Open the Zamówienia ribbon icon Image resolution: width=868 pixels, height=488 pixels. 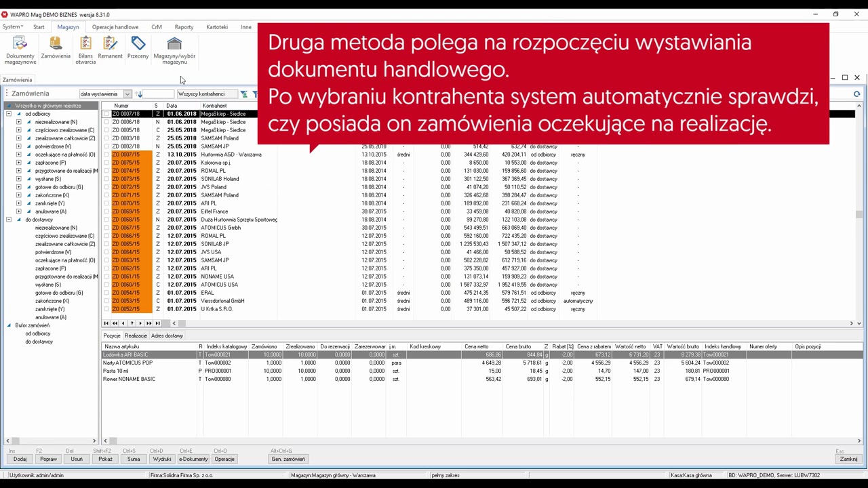[56, 47]
